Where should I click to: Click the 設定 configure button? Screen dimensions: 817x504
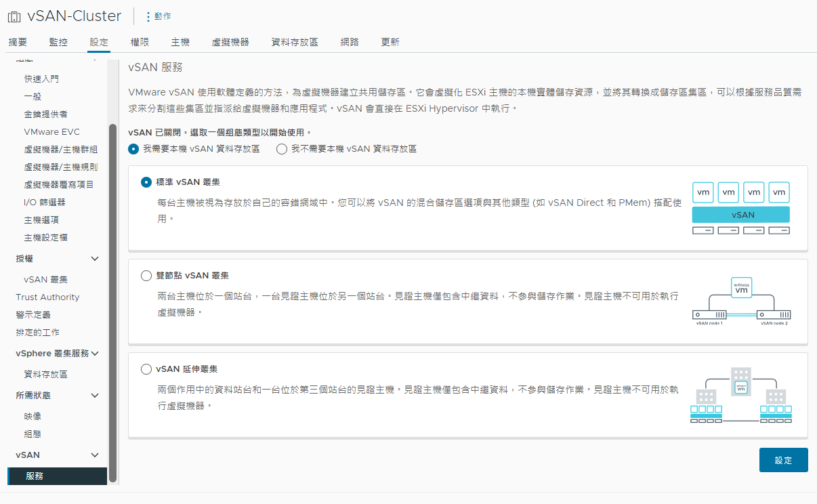tap(783, 460)
